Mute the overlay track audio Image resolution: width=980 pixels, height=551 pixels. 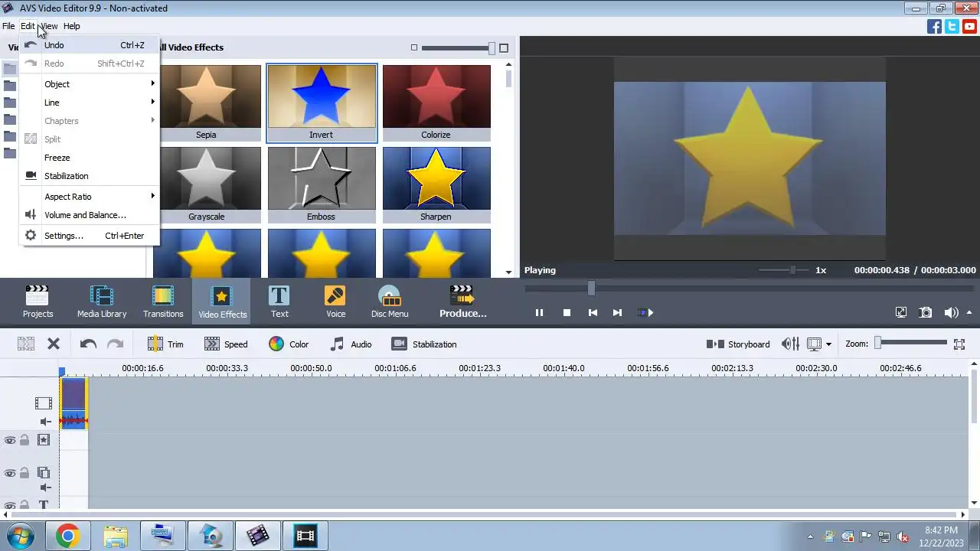pos(44,487)
